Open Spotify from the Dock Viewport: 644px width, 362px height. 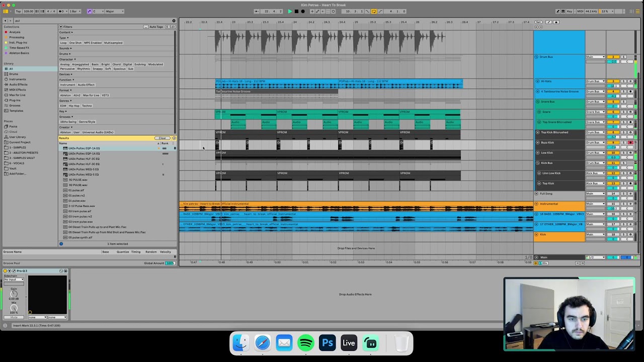point(306,343)
